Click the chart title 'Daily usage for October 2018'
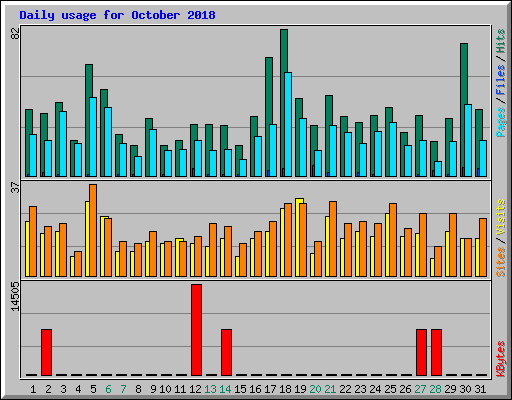 [x=117, y=15]
